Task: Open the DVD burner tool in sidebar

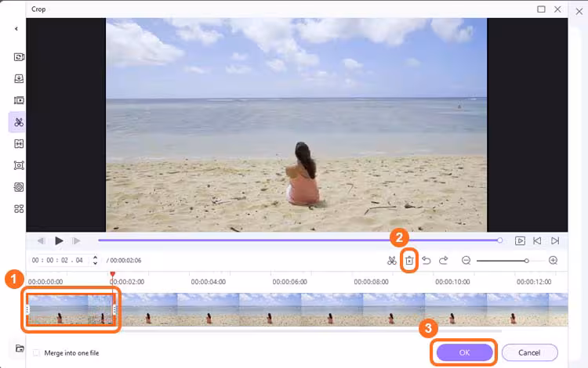Action: (19, 187)
